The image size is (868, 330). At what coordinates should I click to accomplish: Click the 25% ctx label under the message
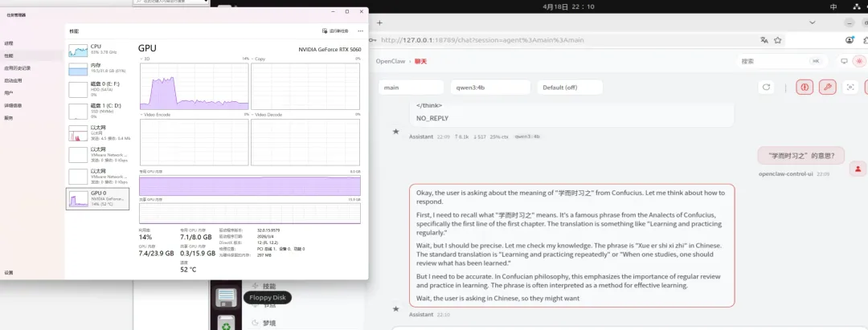499,136
